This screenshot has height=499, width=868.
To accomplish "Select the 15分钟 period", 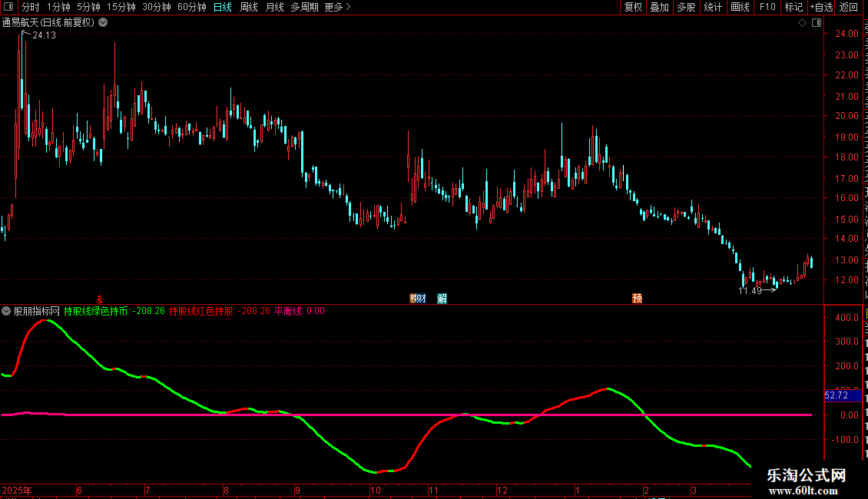I will click(x=121, y=7).
